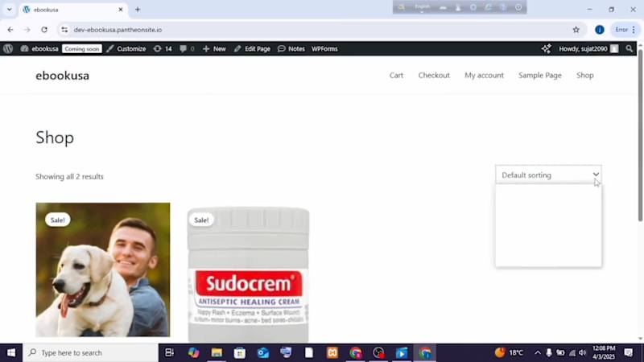This screenshot has height=362, width=644.
Task: Open the Chrome Error menu button
Action: pos(625,30)
